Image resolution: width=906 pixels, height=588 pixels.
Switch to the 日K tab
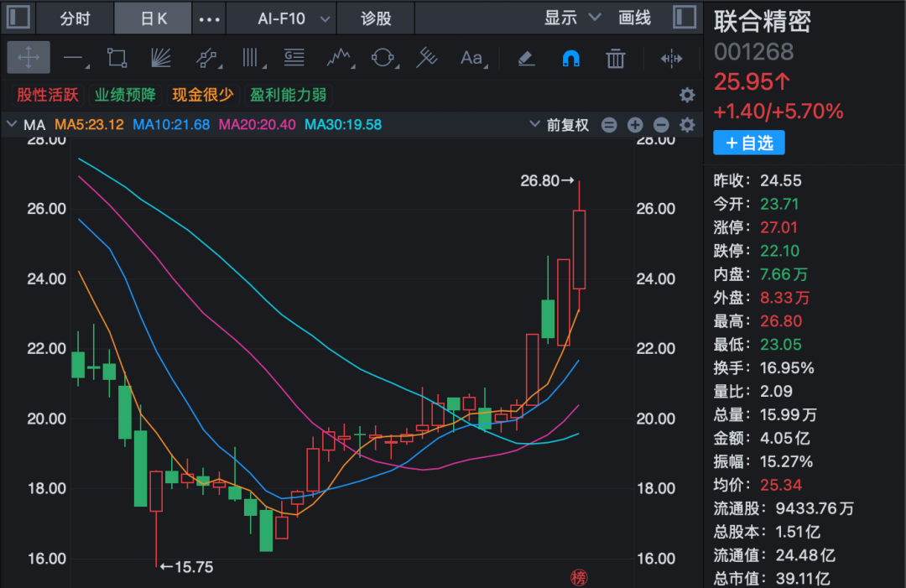point(154,18)
